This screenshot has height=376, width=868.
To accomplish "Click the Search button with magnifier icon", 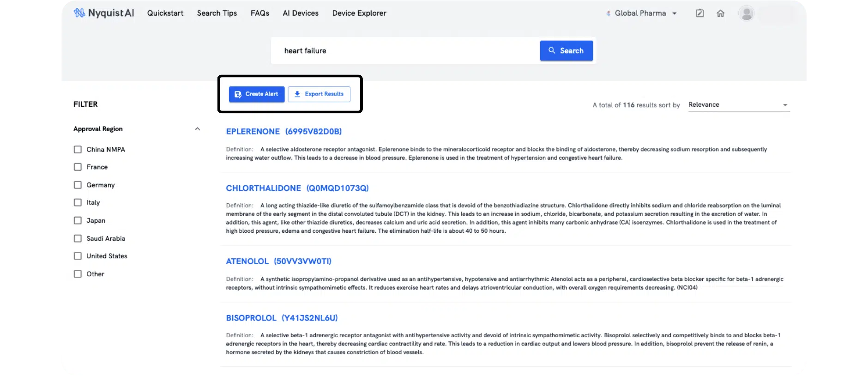I will click(566, 51).
